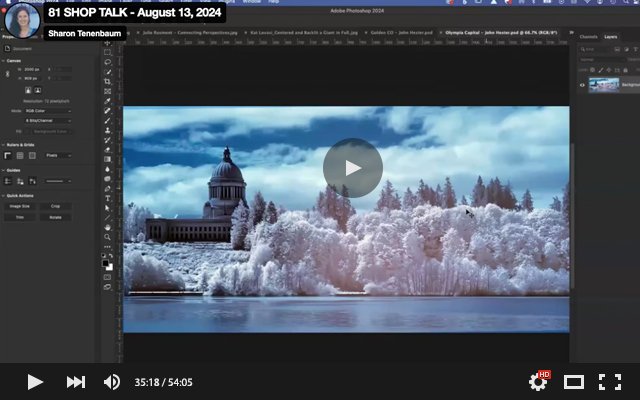
Task: Collapse the Rulers & Grids section
Action: tap(3, 145)
